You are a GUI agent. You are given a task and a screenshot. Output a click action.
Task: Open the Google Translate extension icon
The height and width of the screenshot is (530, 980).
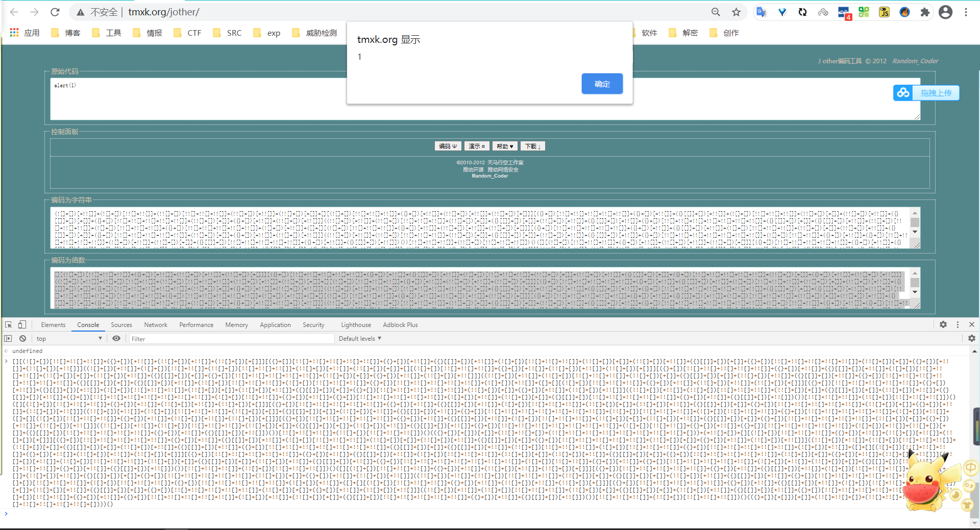pyautogui.click(x=762, y=12)
